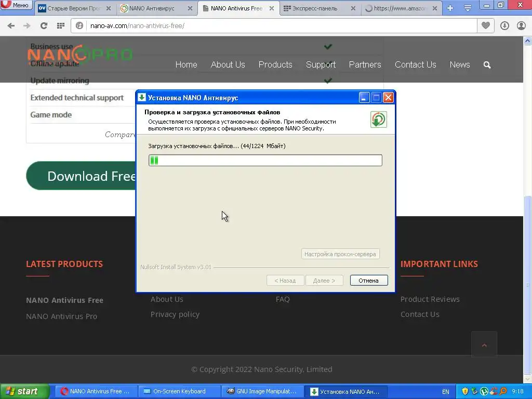Close the NANO installer window

pyautogui.click(x=388, y=98)
